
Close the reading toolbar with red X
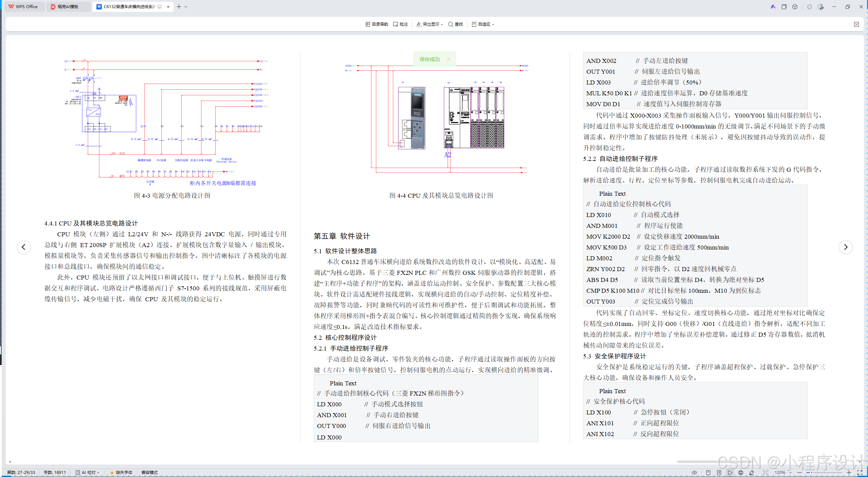[856, 24]
